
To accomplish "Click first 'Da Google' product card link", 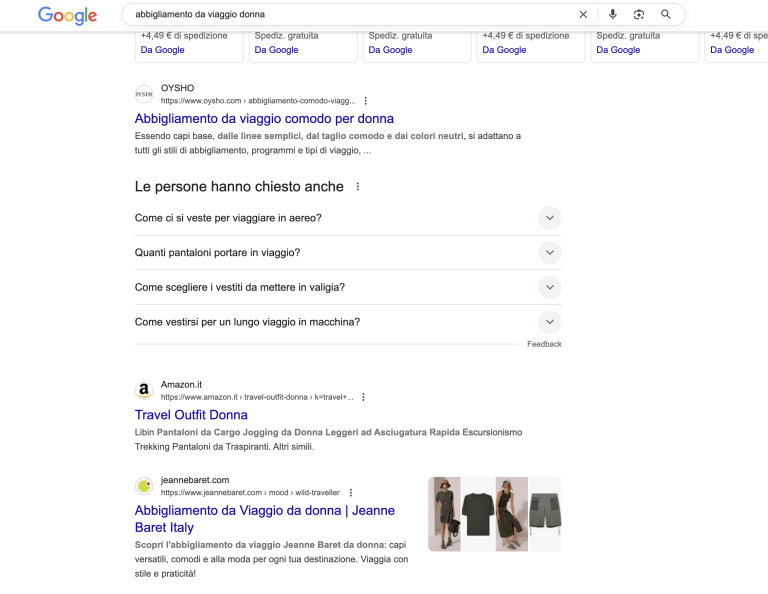I will (x=162, y=50).
